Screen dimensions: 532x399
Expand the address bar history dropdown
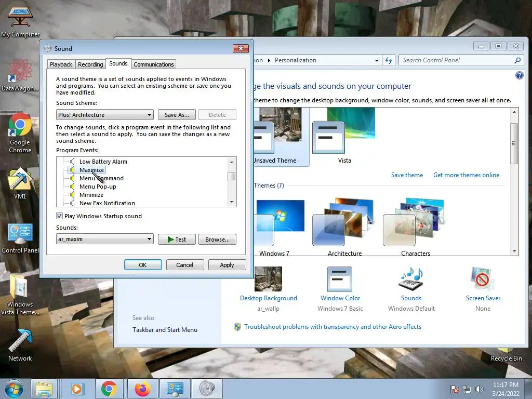[x=377, y=60]
